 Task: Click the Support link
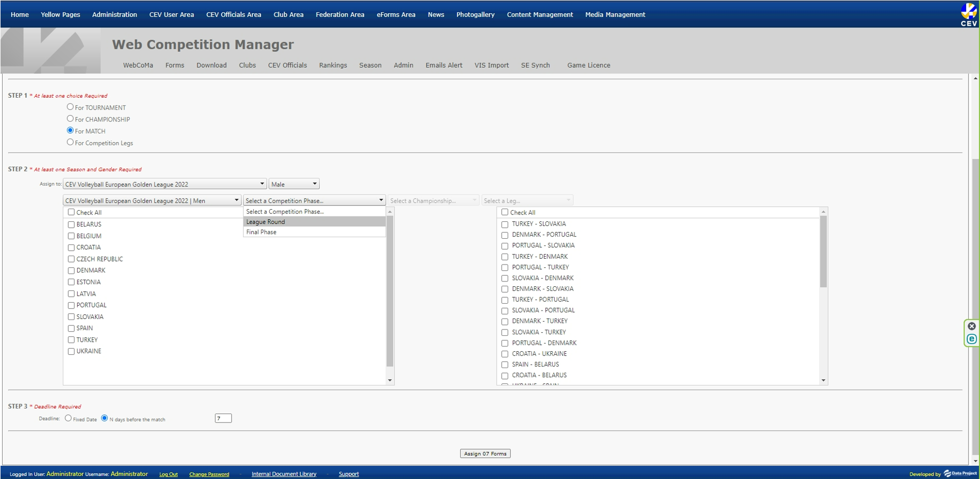(x=349, y=474)
